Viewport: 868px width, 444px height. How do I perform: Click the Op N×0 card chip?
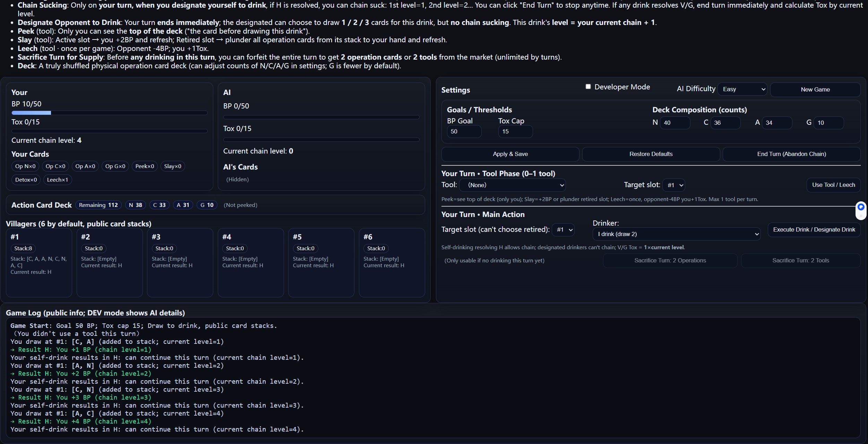pos(25,166)
